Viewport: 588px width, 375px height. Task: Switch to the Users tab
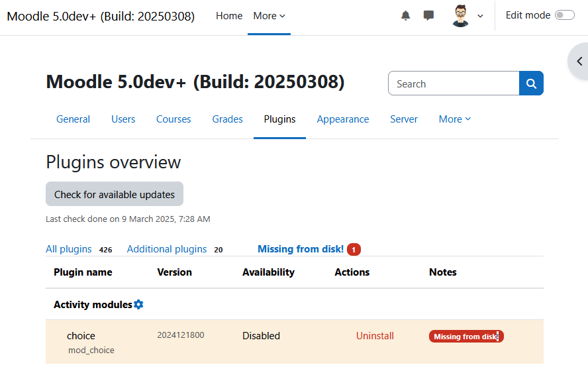click(x=123, y=119)
